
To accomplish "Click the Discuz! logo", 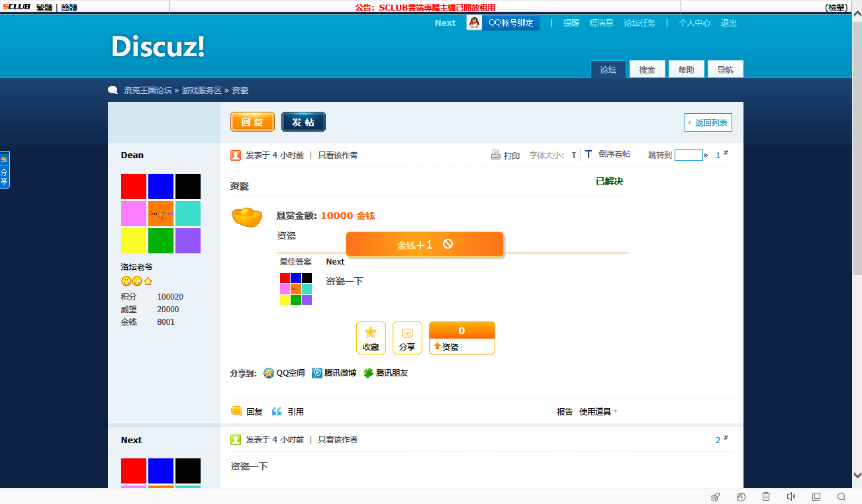I will point(158,46).
